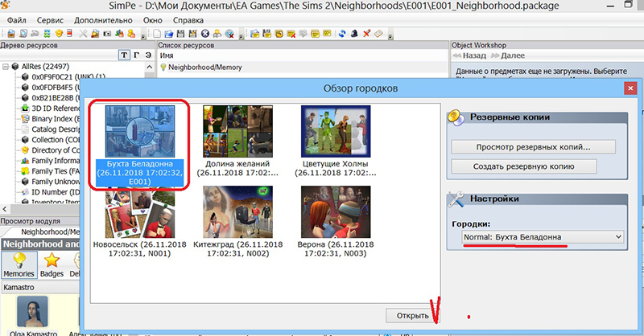Collapse the AllRes tree node
This screenshot has width=644, height=336.
(6, 67)
